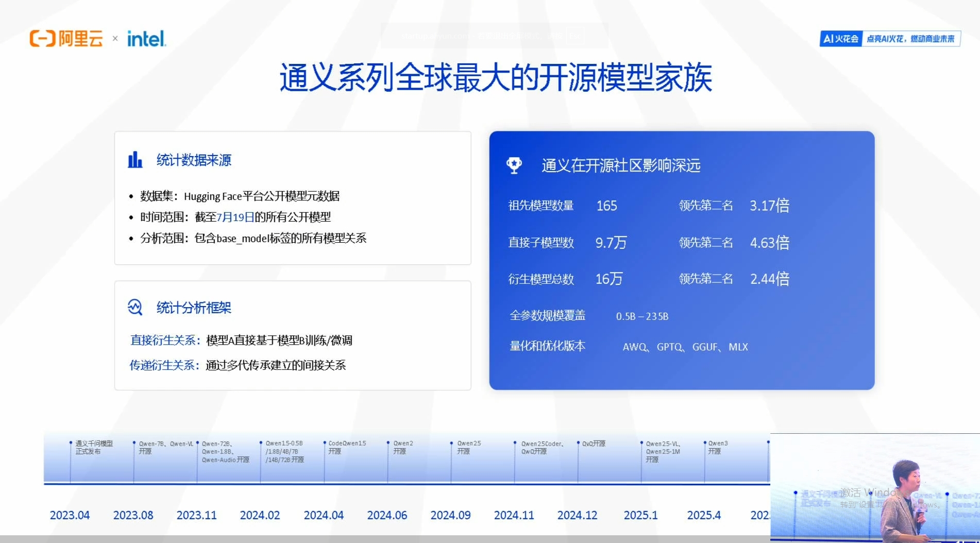Image resolution: width=980 pixels, height=543 pixels.
Task: Select the 2023.04 date on the timeline
Action: [x=70, y=515]
